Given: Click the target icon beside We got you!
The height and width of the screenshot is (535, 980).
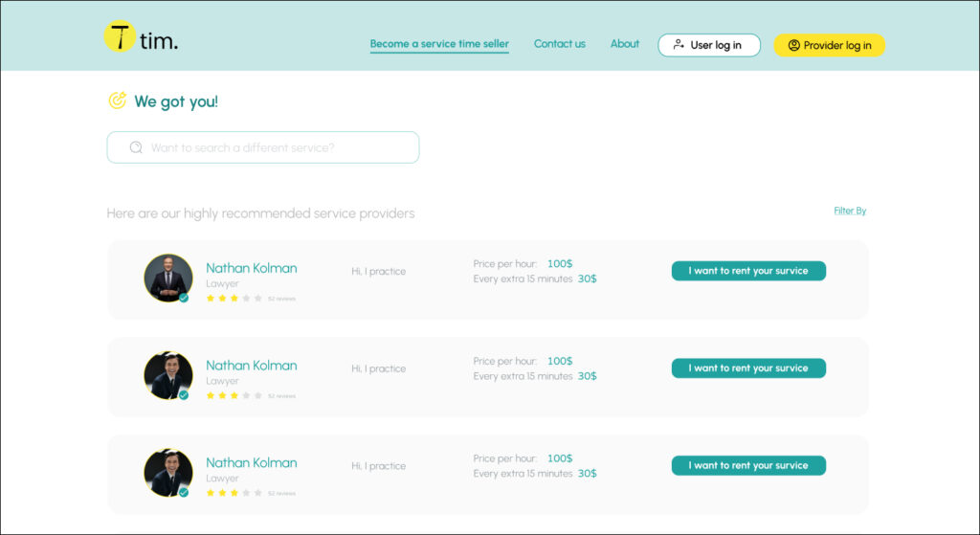Looking at the screenshot, I should click(117, 100).
